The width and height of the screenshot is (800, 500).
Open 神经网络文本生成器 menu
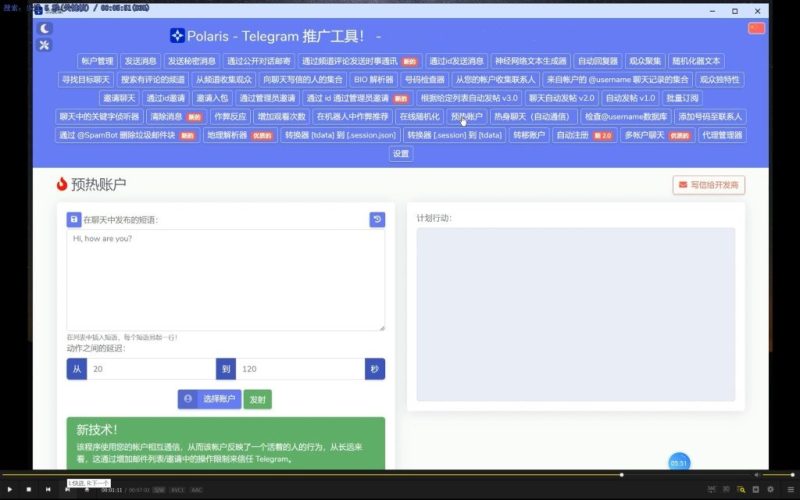tap(531, 61)
